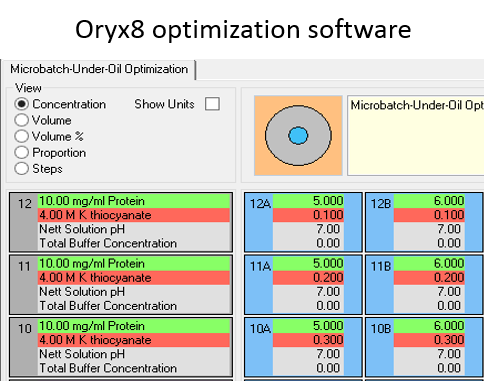Click pH value 7.00 in well 12A
The height and width of the screenshot is (381, 487).
308,229
